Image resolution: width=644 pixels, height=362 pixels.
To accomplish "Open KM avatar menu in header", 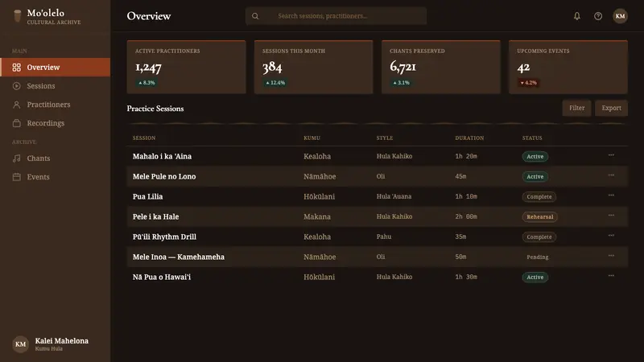I will click(x=620, y=16).
